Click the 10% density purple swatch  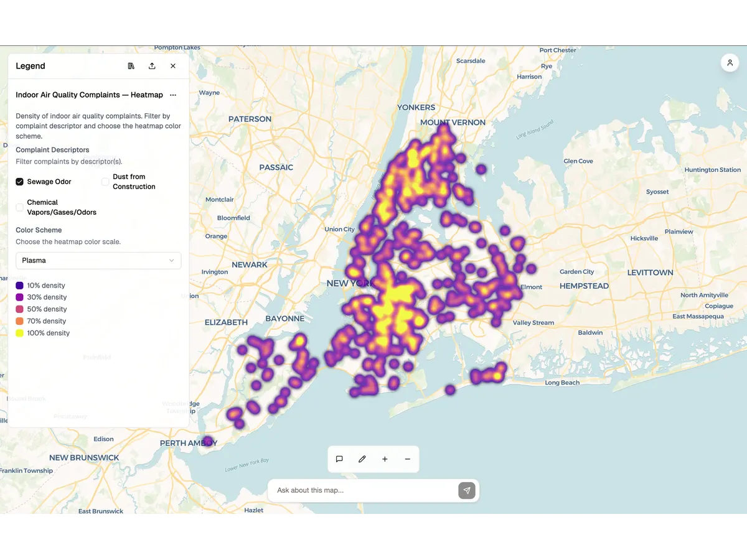point(20,286)
